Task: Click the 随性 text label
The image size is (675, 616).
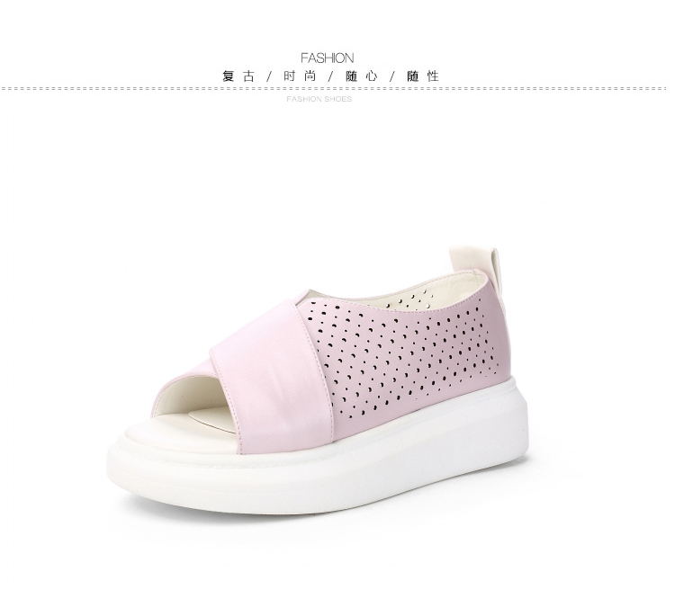Action: (423, 76)
